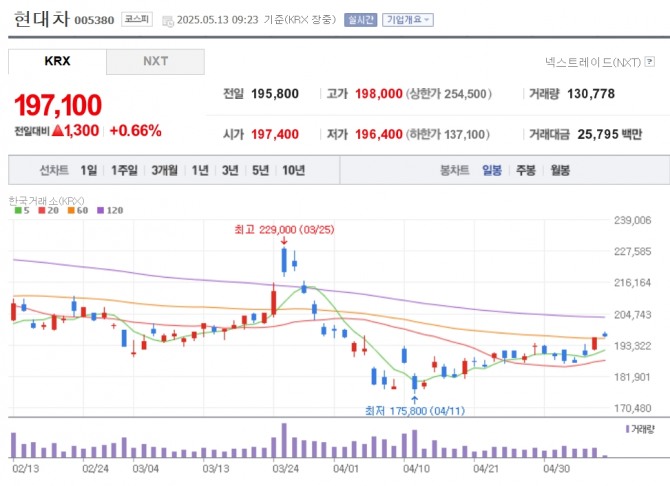Click the stock code 005380

tap(94, 20)
